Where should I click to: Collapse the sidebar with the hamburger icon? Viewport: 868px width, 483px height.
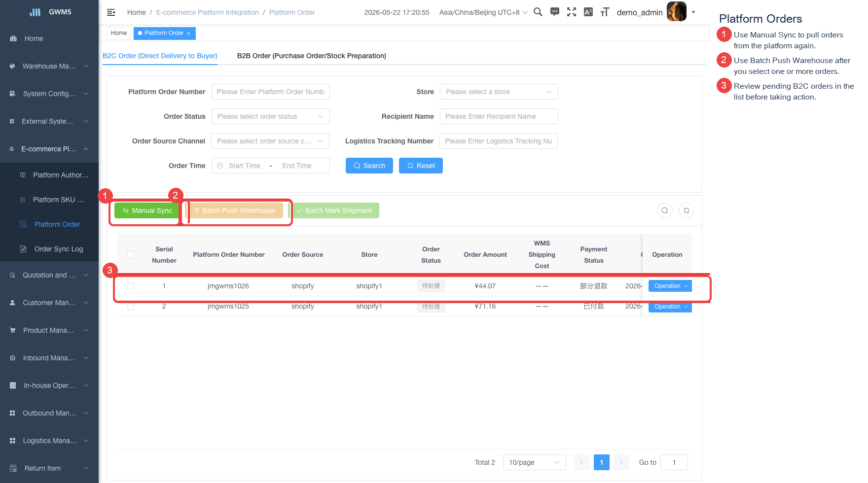111,12
